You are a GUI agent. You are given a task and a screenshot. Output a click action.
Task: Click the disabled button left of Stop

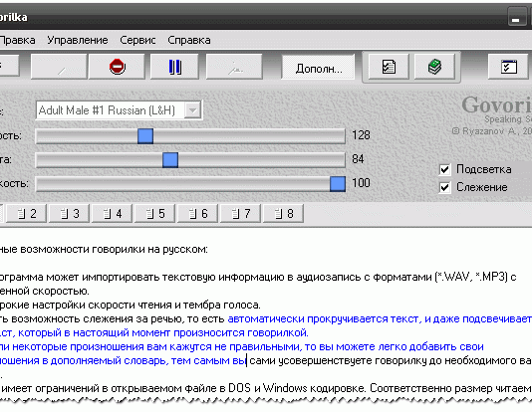tap(60, 67)
